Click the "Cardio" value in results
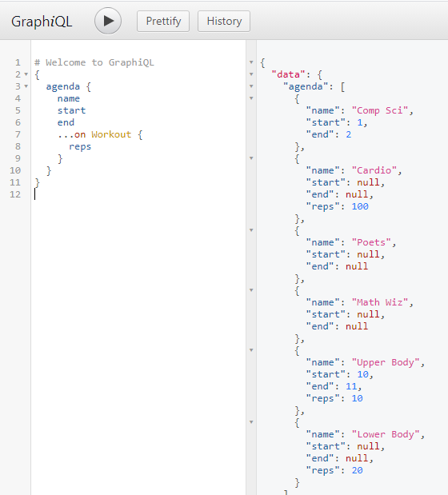 click(374, 170)
